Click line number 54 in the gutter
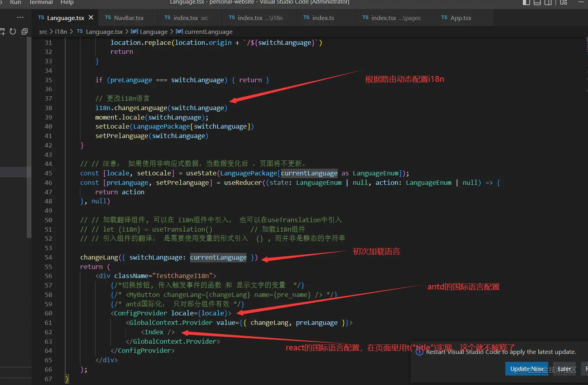Screen dimensions: 588x385 tap(48, 257)
